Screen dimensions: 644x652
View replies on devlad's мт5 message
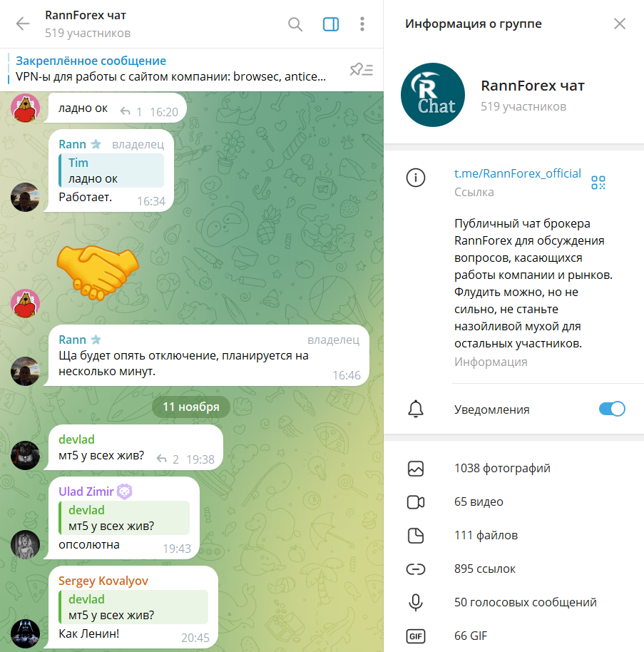pos(168,459)
